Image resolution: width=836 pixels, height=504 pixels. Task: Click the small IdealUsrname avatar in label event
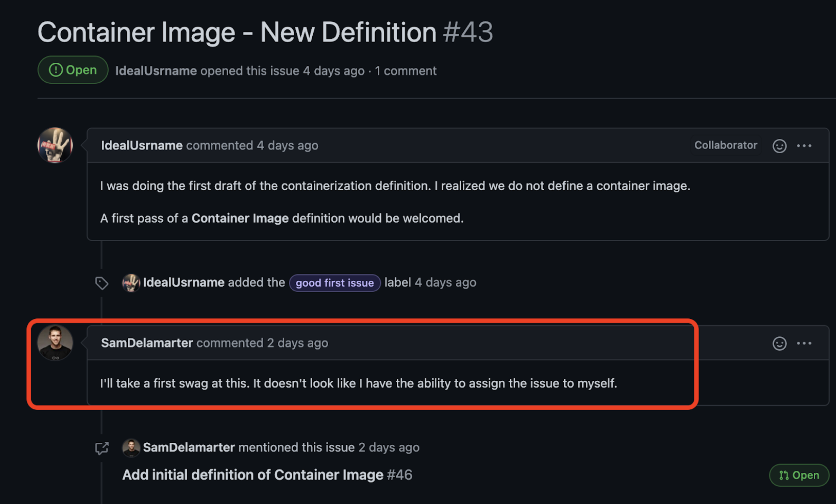[x=131, y=283]
